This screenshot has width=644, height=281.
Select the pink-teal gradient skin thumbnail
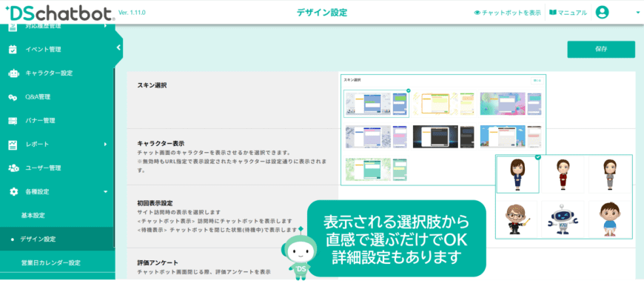coord(511,103)
